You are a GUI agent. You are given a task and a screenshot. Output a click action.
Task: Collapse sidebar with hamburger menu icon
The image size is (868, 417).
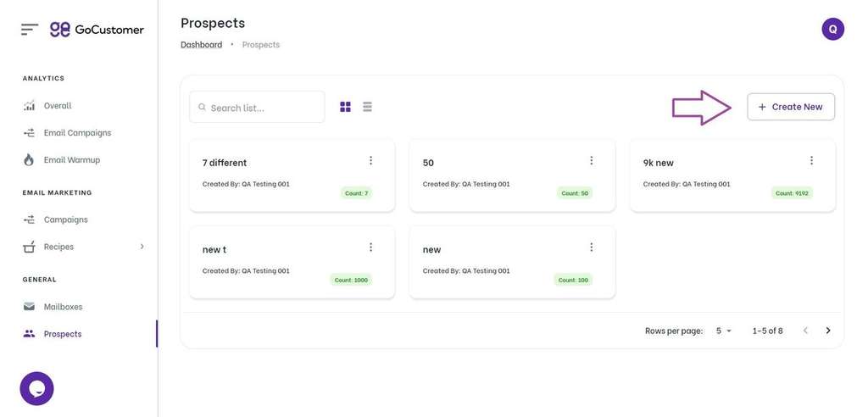pyautogui.click(x=30, y=30)
